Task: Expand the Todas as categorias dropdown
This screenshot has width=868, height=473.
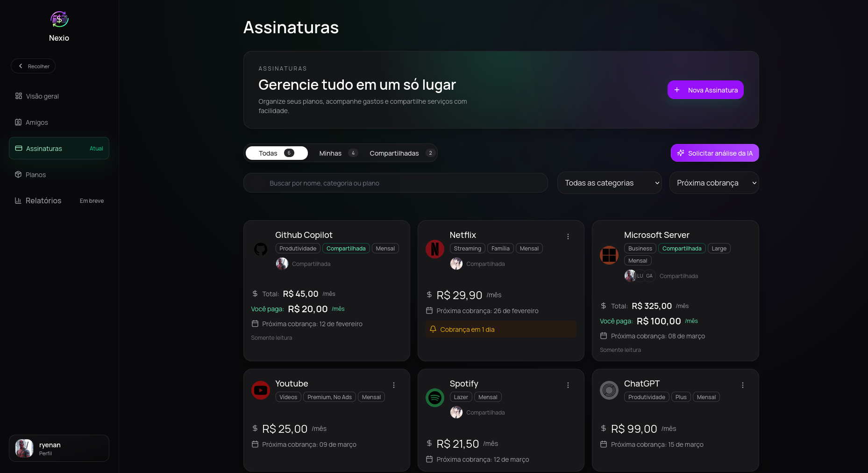Action: [x=609, y=183]
